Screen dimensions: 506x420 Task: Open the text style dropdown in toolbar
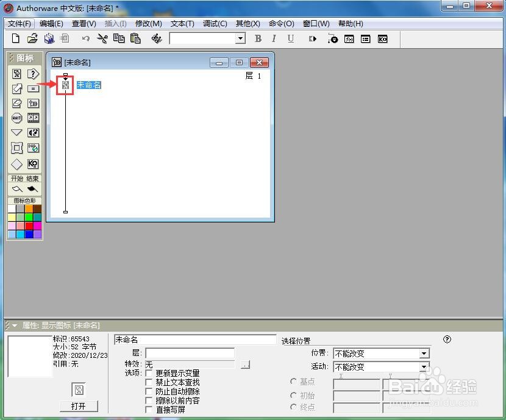[240, 39]
